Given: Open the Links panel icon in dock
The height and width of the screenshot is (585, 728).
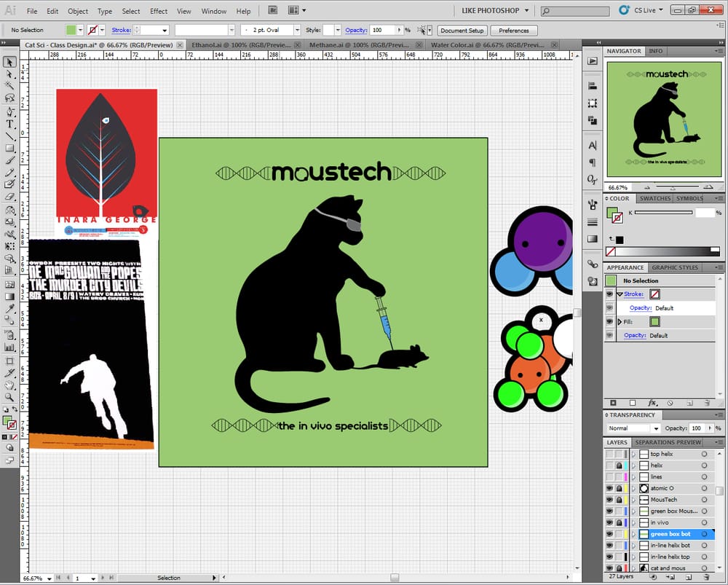Looking at the screenshot, I should (593, 264).
